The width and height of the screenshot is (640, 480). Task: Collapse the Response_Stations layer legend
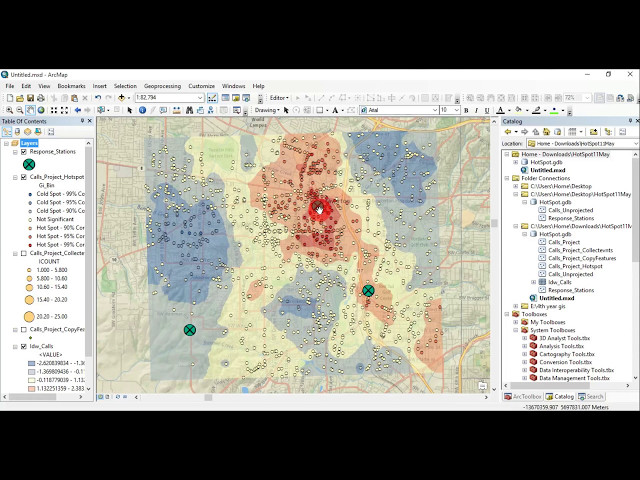point(15,152)
